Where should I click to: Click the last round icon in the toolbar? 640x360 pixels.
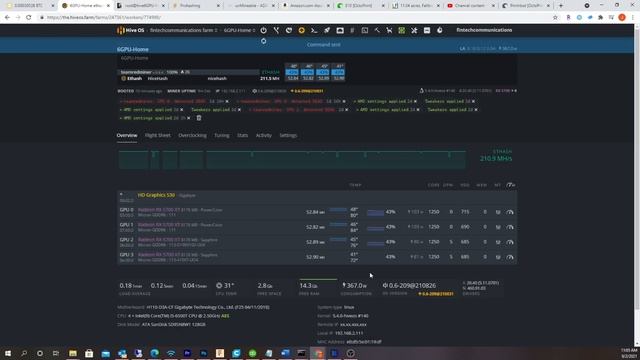pos(440,30)
